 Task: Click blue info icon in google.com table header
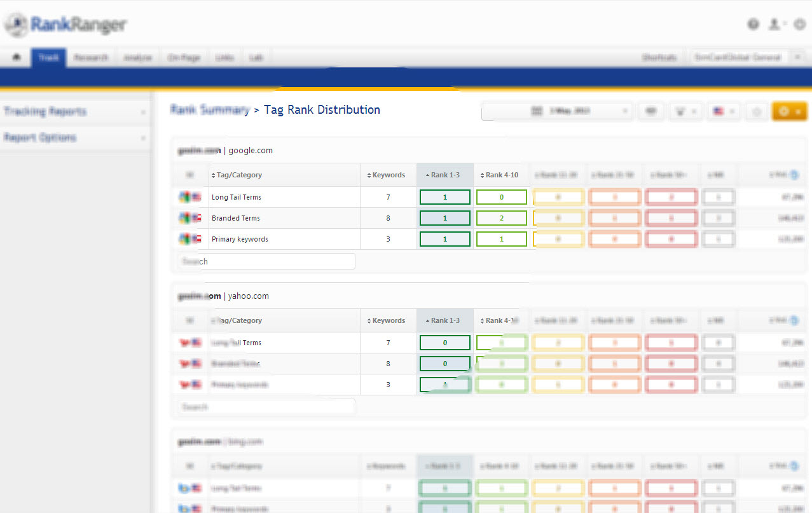pyautogui.click(x=794, y=175)
